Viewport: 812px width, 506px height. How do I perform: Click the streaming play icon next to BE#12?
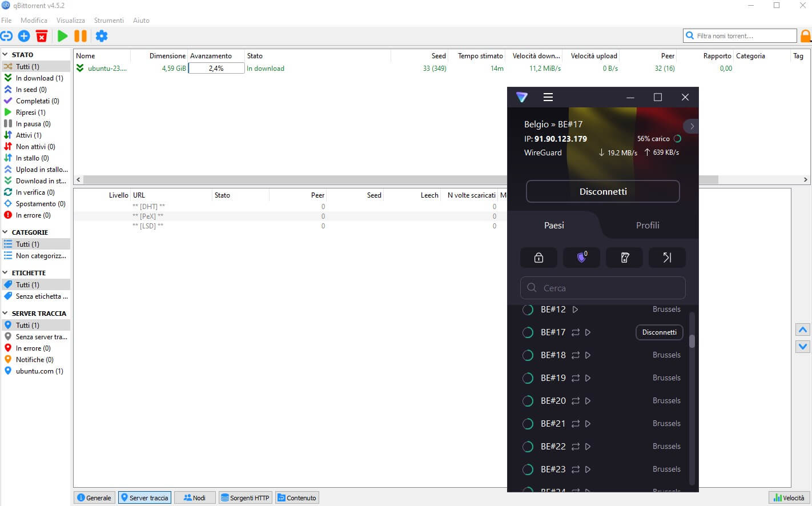pyautogui.click(x=576, y=310)
